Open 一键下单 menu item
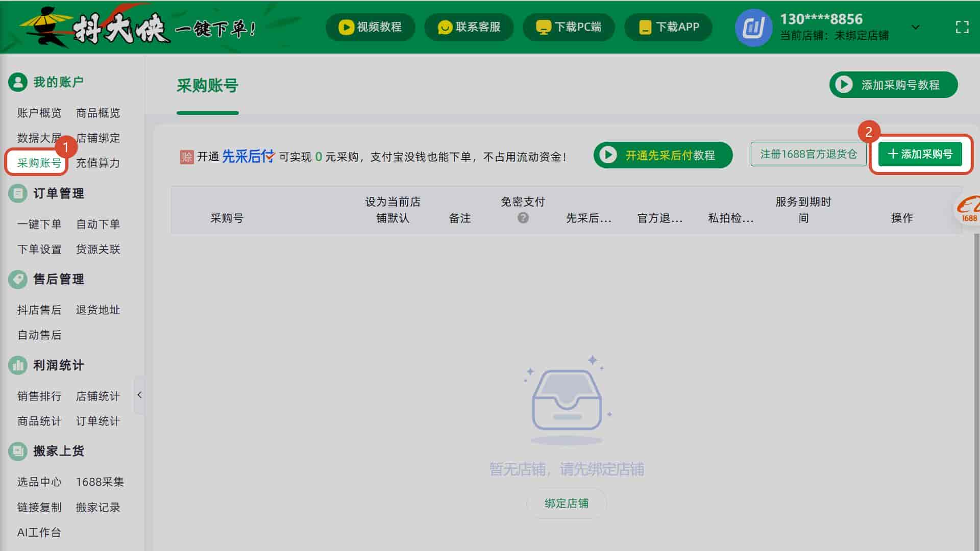Image resolution: width=980 pixels, height=551 pixels. pos(39,224)
